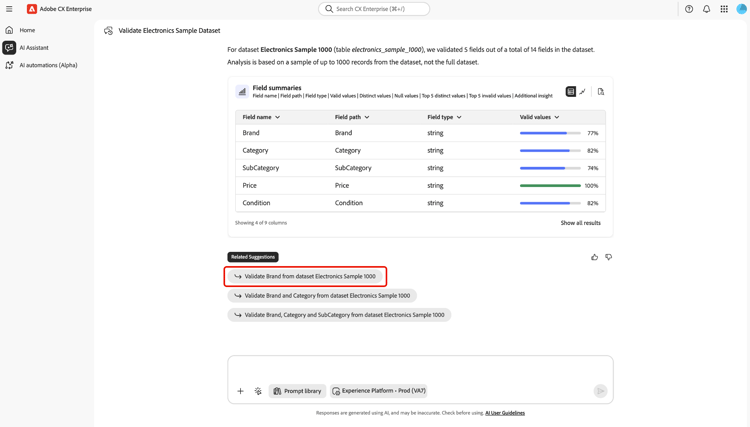
Task: Click the send message arrow button
Action: click(x=600, y=391)
